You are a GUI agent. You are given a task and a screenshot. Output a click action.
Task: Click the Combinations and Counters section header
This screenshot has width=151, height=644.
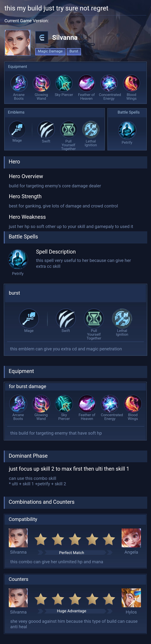click(42, 502)
